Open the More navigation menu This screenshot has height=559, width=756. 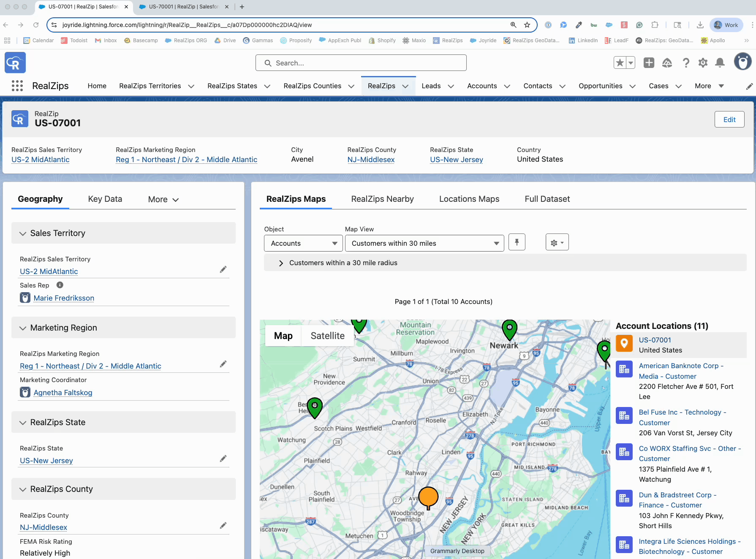pos(710,86)
